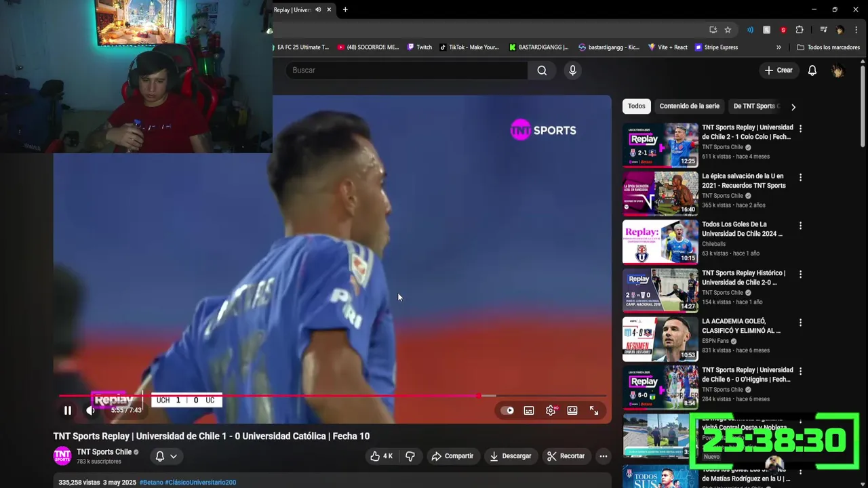Open the BASTARDIGANGG Kick bookmark

tap(539, 47)
